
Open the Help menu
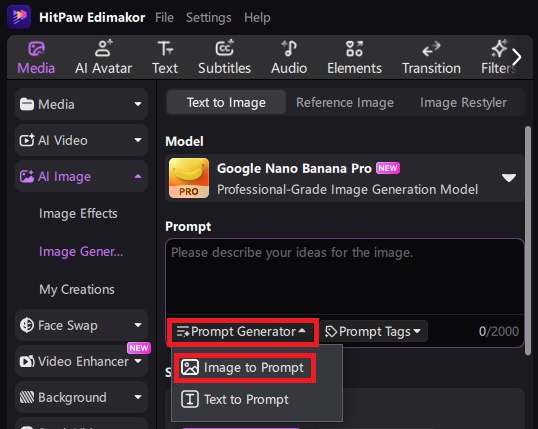pos(257,17)
